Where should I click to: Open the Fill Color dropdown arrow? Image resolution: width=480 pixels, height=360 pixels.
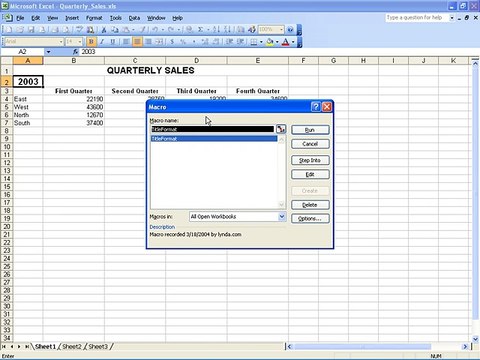coord(277,42)
